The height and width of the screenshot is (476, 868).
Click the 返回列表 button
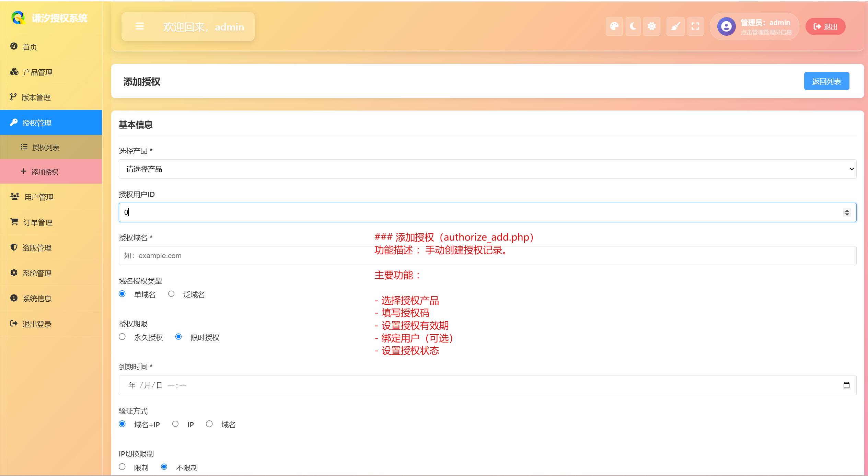pyautogui.click(x=826, y=81)
